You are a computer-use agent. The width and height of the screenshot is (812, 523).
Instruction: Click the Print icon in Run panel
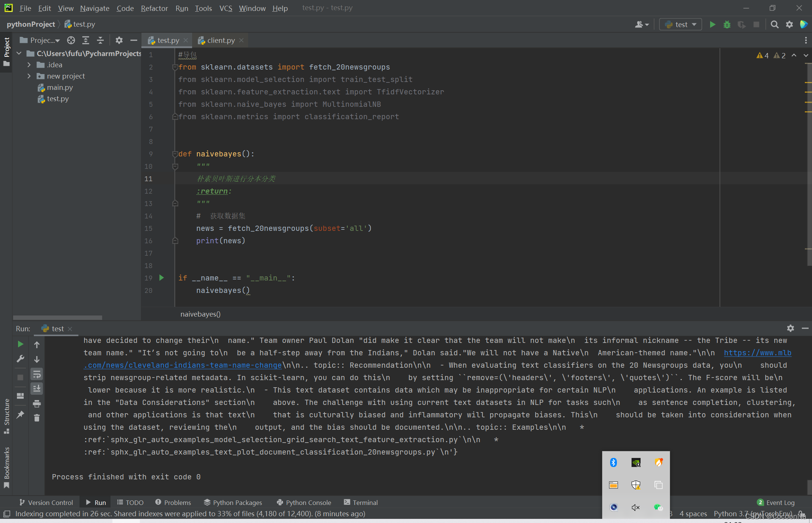pyautogui.click(x=37, y=404)
